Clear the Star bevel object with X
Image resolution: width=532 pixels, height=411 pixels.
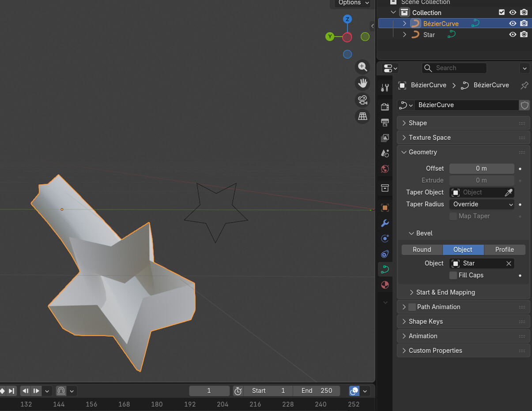[509, 263]
